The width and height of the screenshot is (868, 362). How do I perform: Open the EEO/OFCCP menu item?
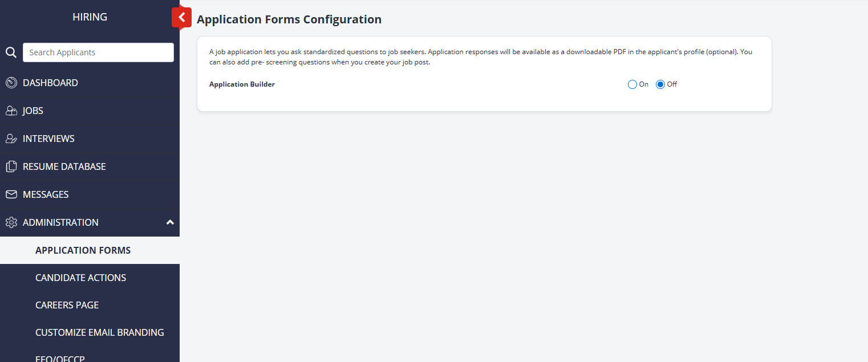tap(60, 357)
